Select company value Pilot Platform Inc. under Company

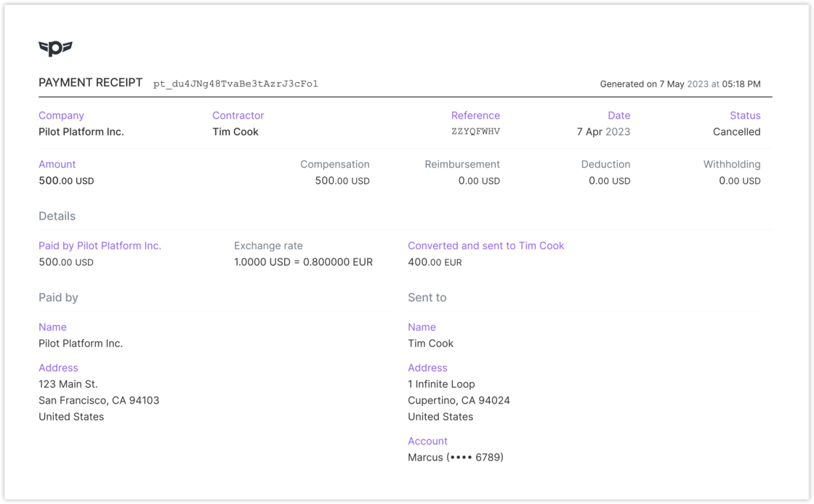(81, 131)
